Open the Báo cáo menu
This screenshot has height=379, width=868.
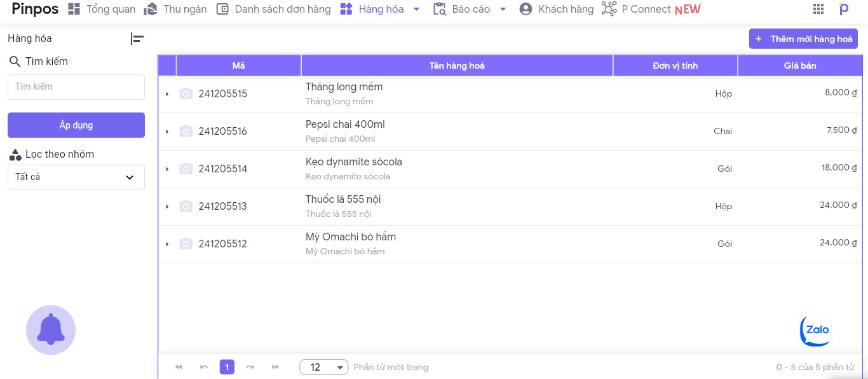tap(470, 9)
